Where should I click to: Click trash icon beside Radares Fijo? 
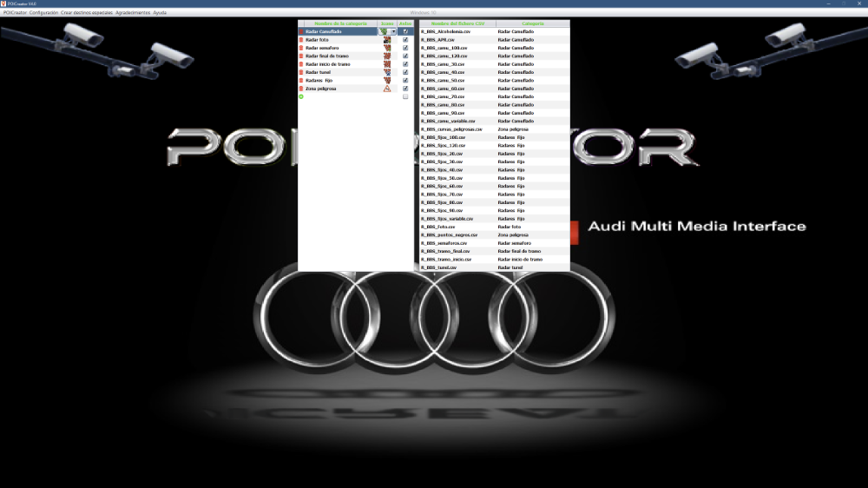tap(301, 80)
